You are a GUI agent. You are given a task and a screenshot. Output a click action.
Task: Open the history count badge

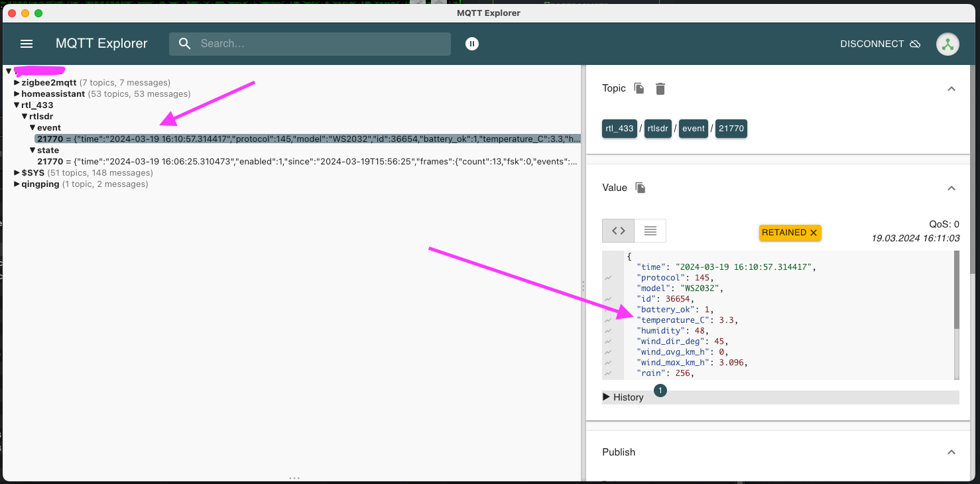(660, 391)
